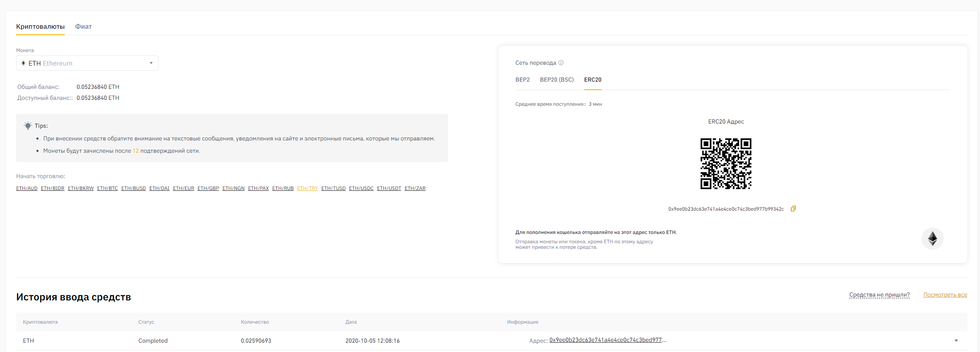Select the full ERC20 address text
Image resolution: width=980 pixels, height=352 pixels.
(726, 209)
